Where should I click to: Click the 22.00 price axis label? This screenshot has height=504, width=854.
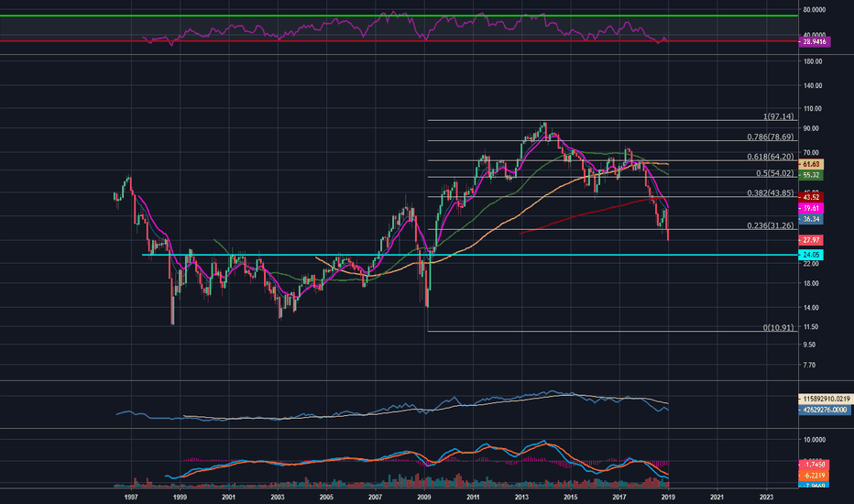[812, 264]
